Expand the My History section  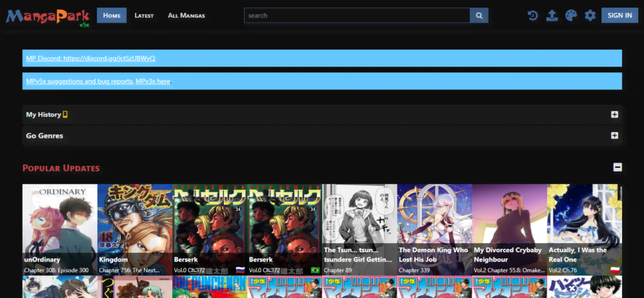(x=614, y=114)
